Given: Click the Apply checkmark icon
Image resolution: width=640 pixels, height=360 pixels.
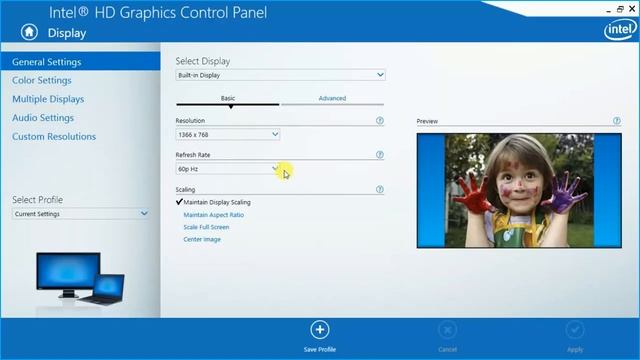Looking at the screenshot, I should point(575,330).
